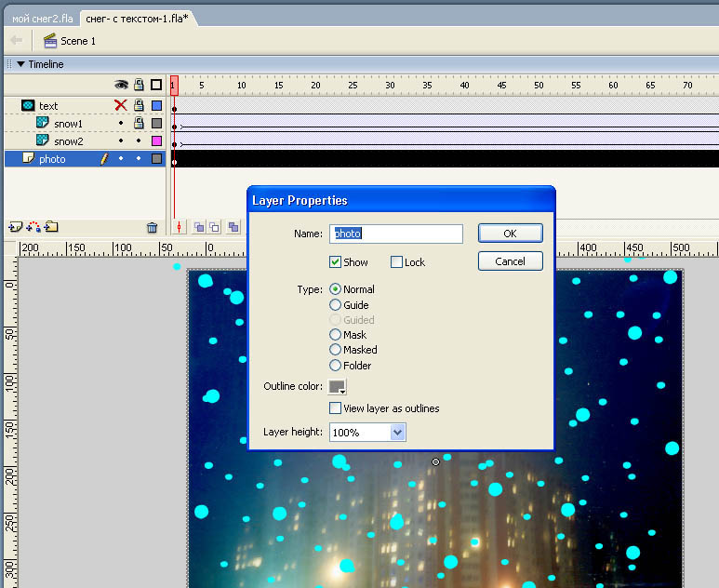Enable the Lock checkbox
Viewport: 719px width, 588px height.
tap(397, 262)
